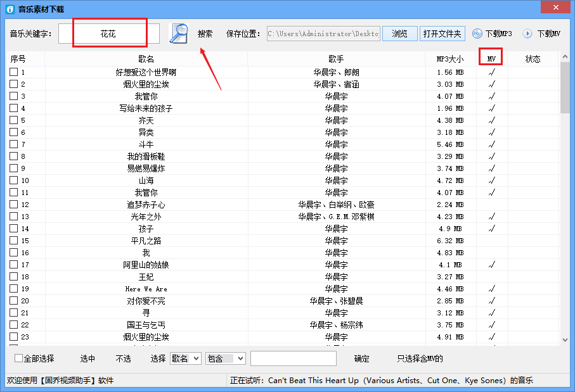Click the save location path field
The width and height of the screenshot is (575, 392).
pos(323,34)
